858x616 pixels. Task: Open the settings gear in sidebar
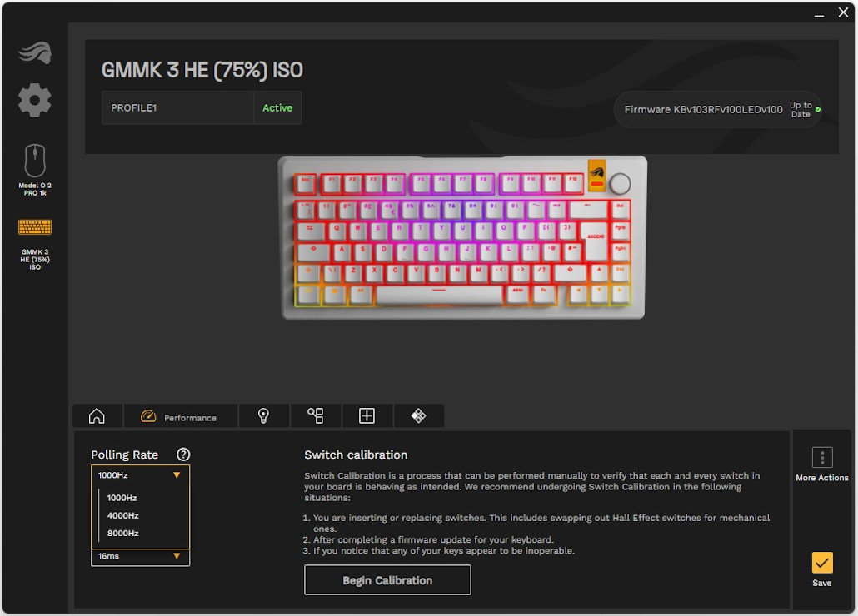pyautogui.click(x=34, y=100)
